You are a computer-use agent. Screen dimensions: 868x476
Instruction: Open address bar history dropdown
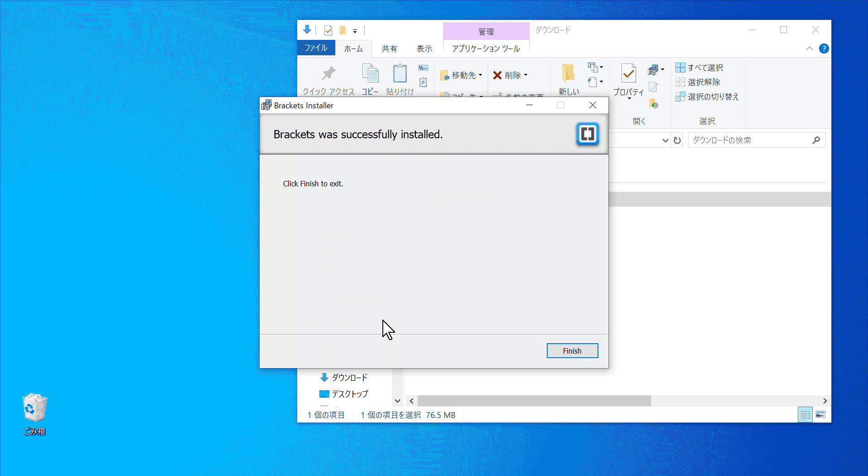coord(665,141)
